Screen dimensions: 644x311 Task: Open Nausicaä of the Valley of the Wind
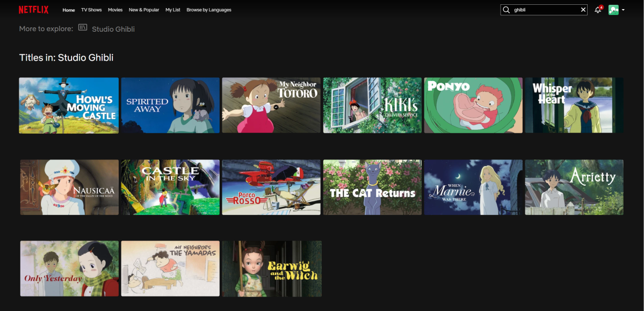69,187
